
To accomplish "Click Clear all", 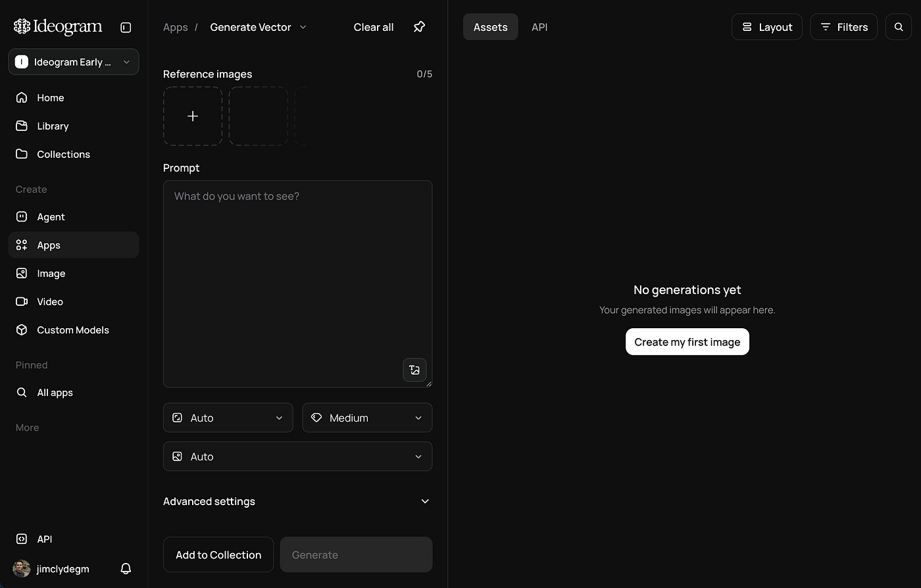I will (374, 27).
